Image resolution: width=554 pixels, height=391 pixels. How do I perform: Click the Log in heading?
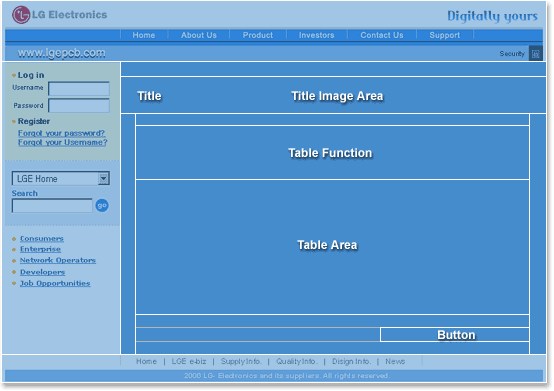tap(31, 75)
